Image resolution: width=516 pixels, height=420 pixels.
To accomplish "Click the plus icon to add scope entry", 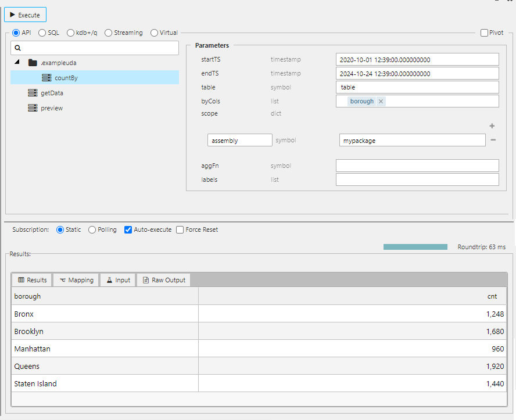I will tap(492, 125).
